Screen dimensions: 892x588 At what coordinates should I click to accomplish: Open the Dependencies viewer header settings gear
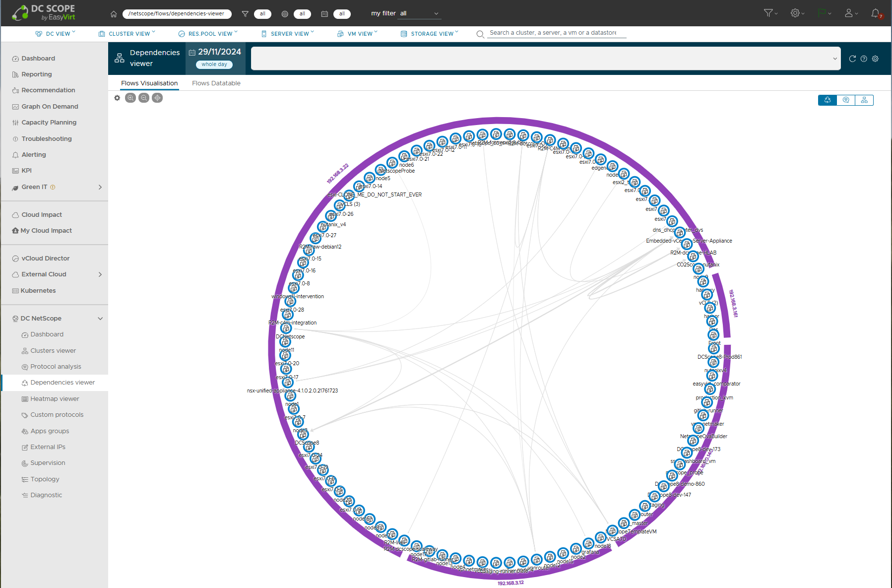point(875,59)
